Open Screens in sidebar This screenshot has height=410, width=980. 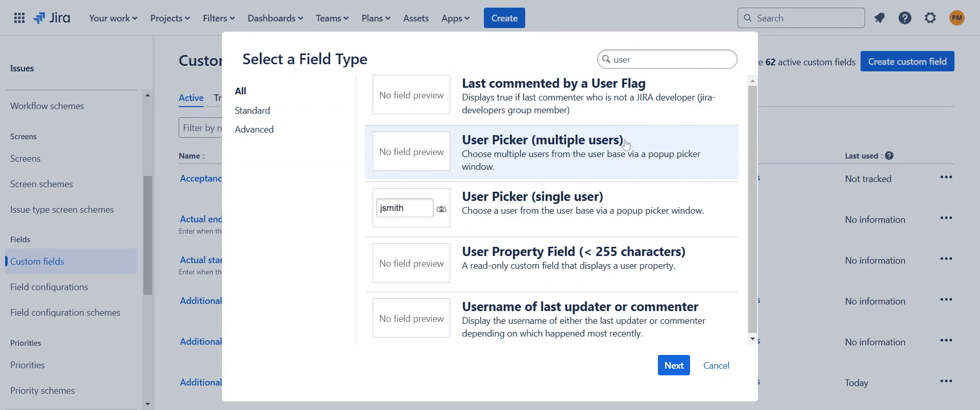[x=26, y=159]
